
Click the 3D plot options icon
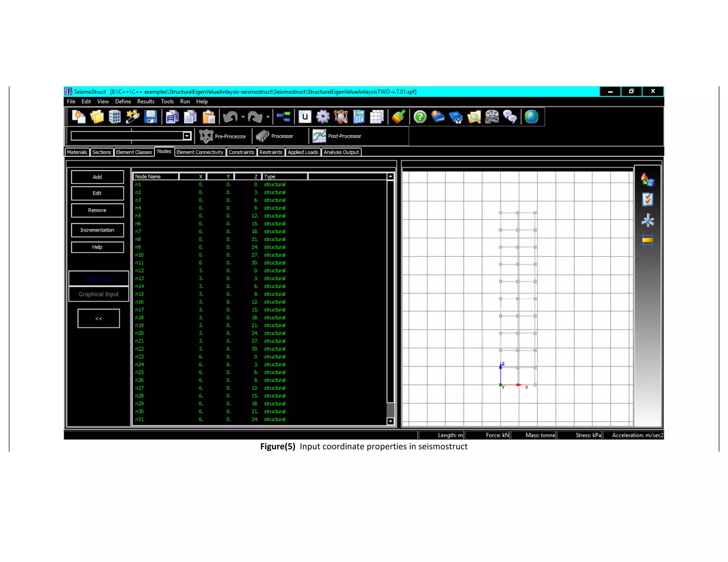[x=647, y=180]
